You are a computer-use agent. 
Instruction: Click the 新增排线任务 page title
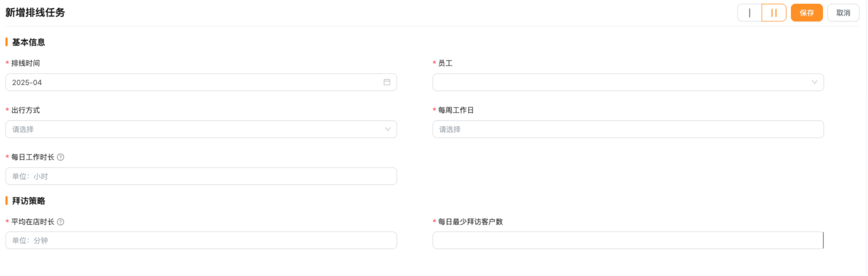(35, 13)
